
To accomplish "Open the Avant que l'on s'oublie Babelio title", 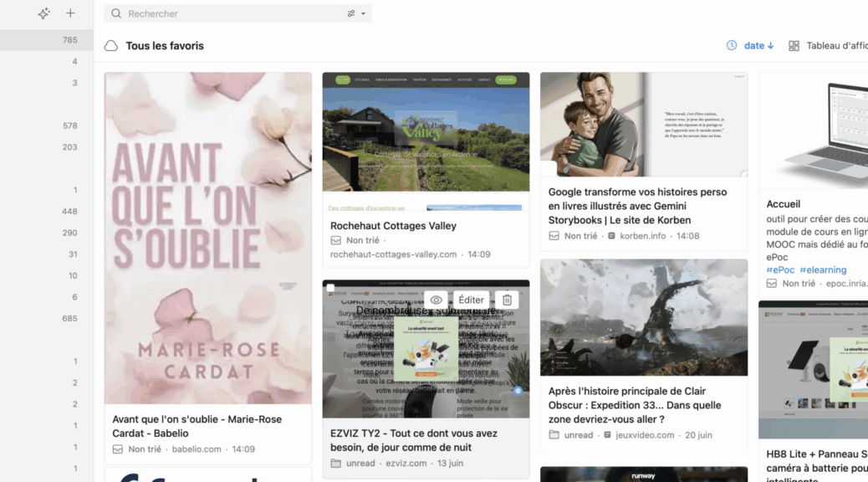I will 197,427.
